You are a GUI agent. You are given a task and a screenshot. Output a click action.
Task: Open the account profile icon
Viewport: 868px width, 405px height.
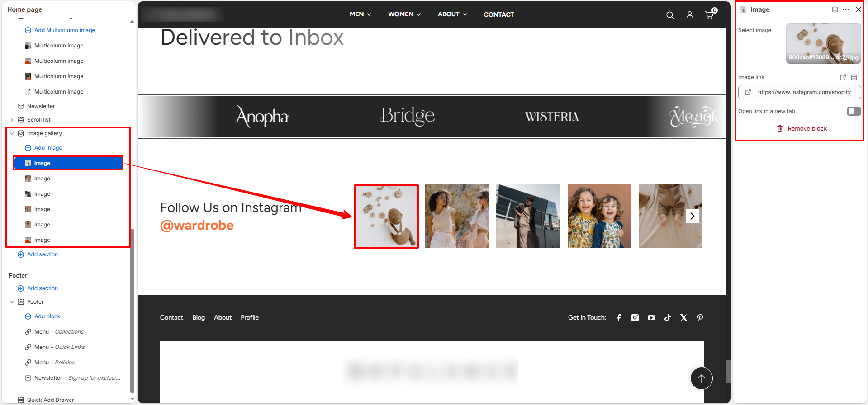pos(690,15)
